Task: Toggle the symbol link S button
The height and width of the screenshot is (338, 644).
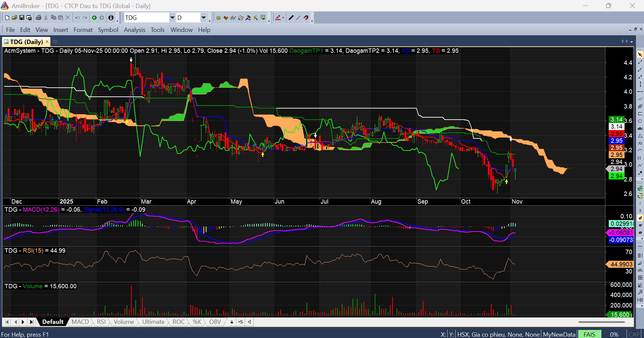Action: (241, 322)
